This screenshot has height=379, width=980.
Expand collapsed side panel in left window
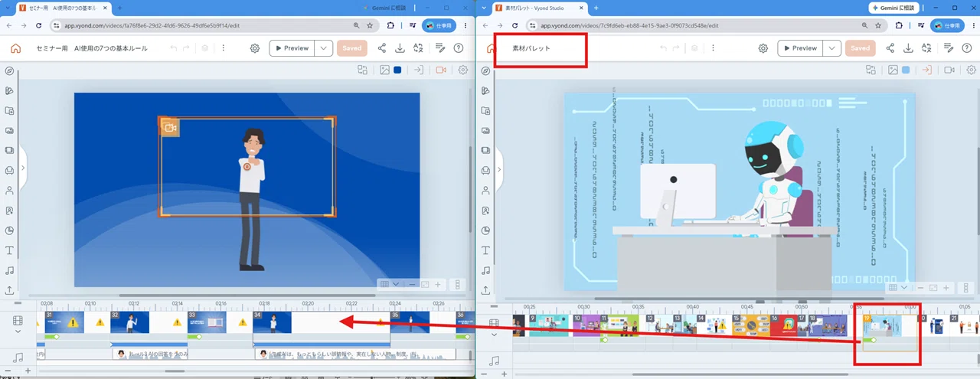click(23, 168)
